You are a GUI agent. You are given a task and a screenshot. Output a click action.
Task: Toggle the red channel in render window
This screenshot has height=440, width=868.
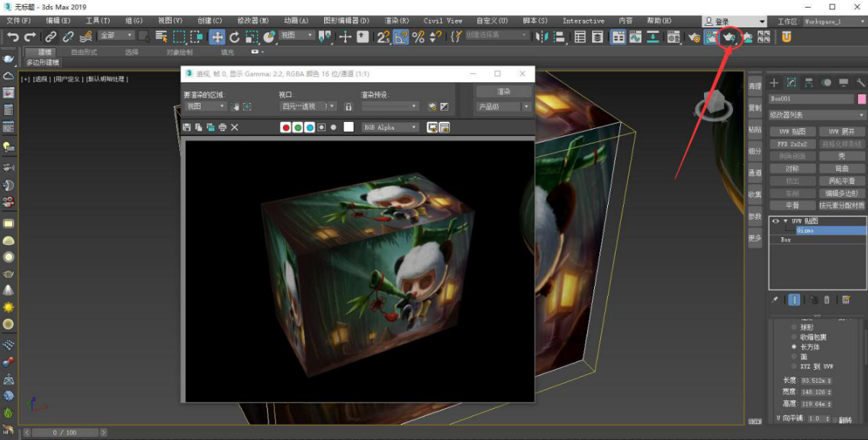(286, 127)
